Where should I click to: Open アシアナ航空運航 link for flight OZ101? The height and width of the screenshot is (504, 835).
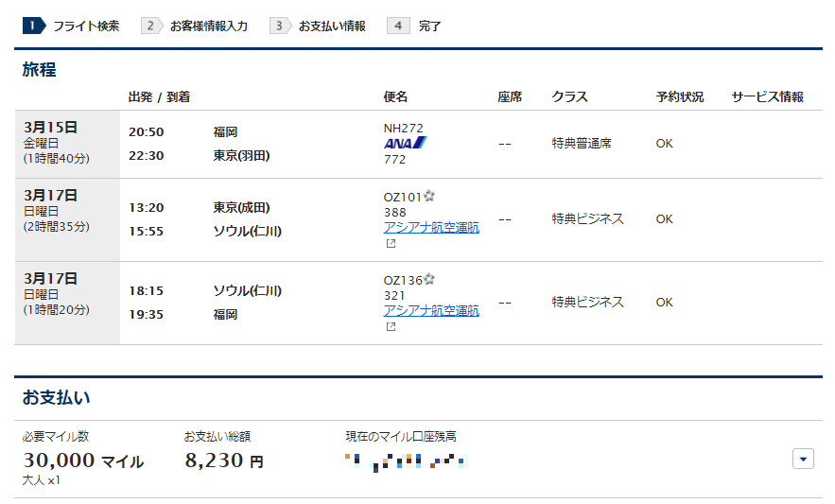431,228
